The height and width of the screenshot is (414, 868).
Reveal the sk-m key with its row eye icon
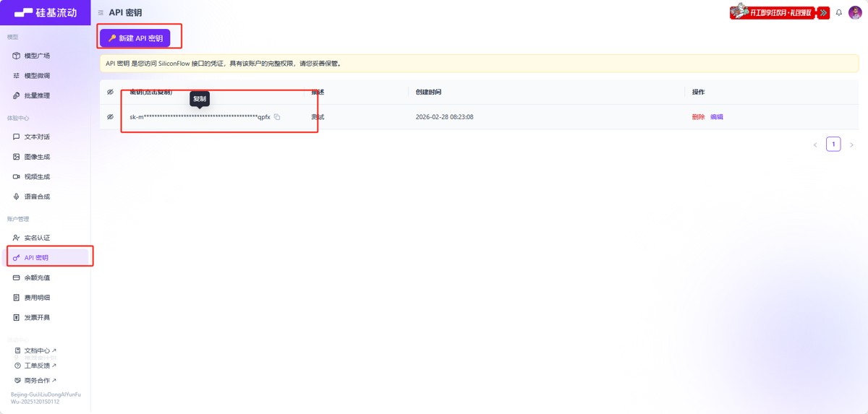(111, 116)
